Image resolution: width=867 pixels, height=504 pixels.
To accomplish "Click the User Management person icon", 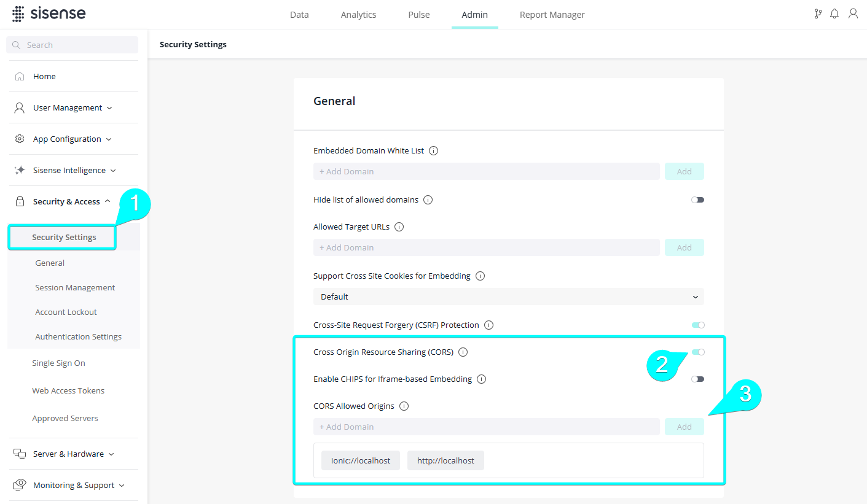I will coord(20,107).
